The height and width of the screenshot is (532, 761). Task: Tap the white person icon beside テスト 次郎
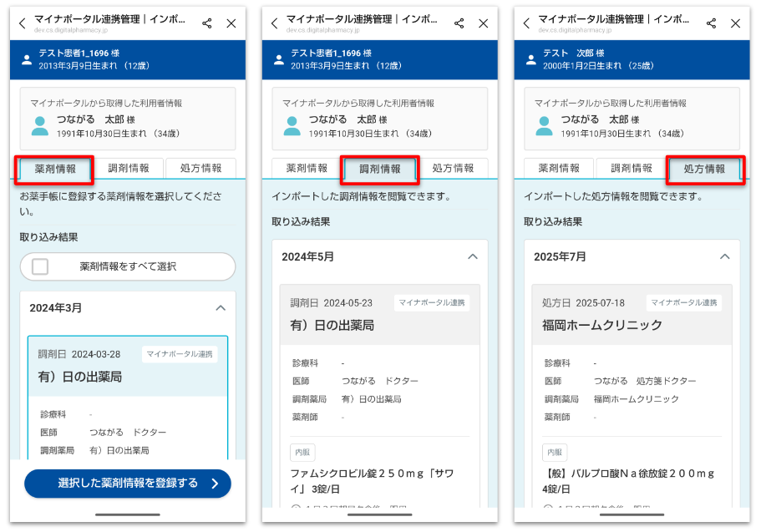[530, 59]
